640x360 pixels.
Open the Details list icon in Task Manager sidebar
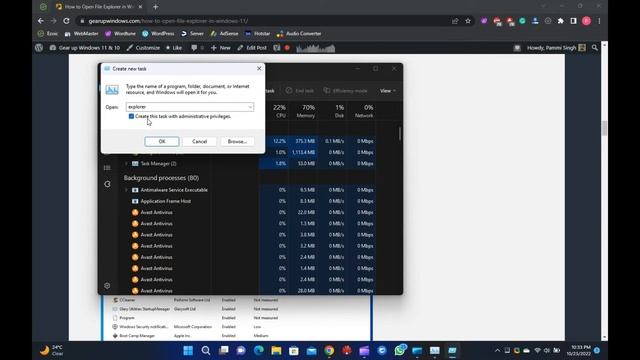(x=107, y=168)
